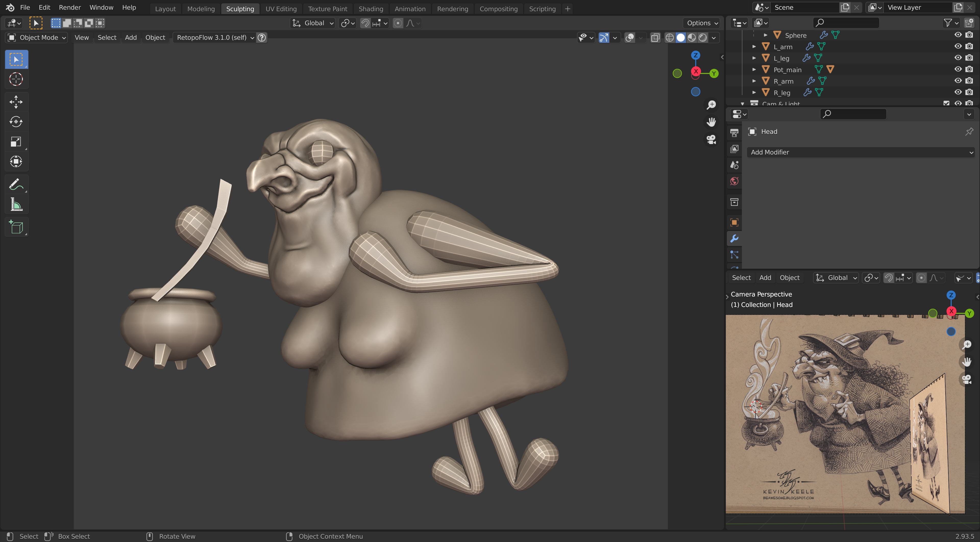Switch to the UV Editing workspace tab

(x=281, y=8)
